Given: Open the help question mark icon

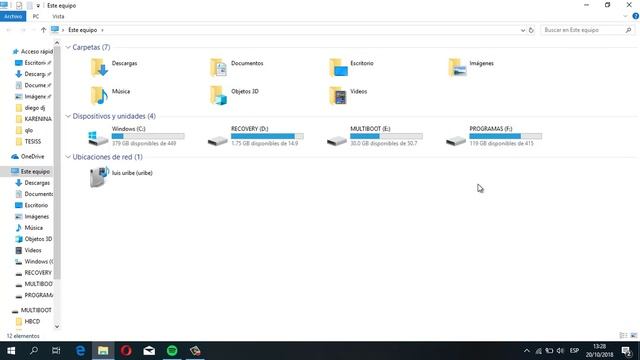Looking at the screenshot, I should point(636,16).
